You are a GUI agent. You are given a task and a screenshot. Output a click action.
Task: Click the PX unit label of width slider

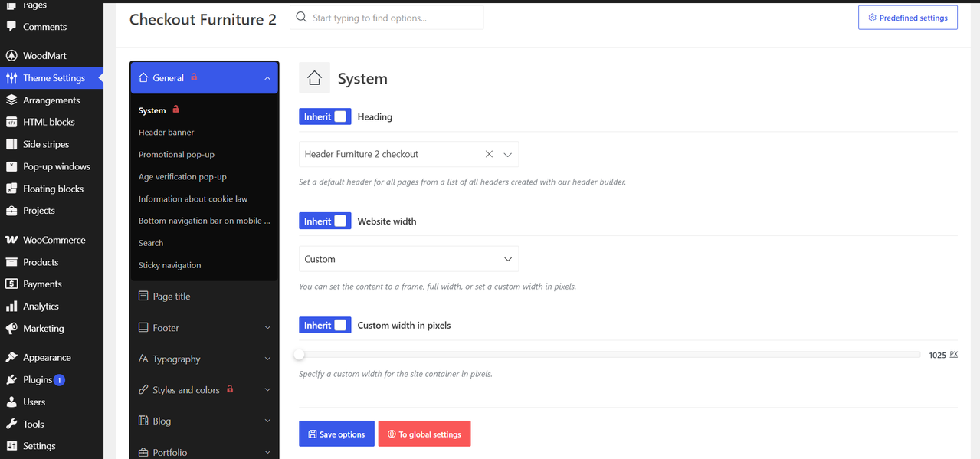954,355
